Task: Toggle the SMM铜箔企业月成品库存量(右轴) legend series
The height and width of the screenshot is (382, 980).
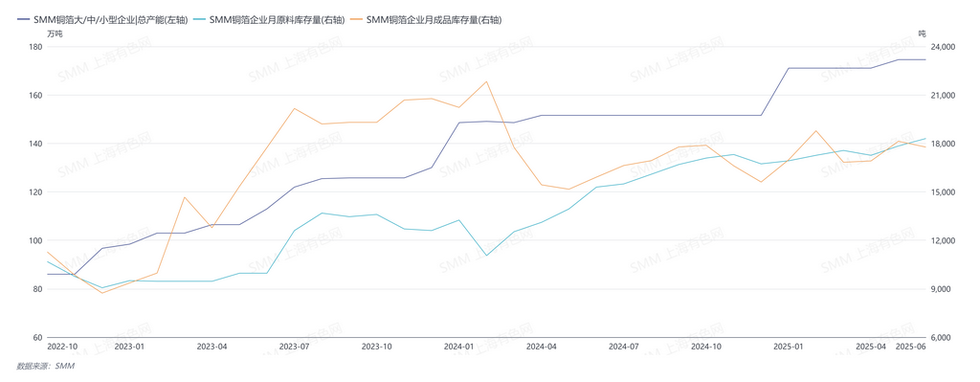Action: coord(426,20)
